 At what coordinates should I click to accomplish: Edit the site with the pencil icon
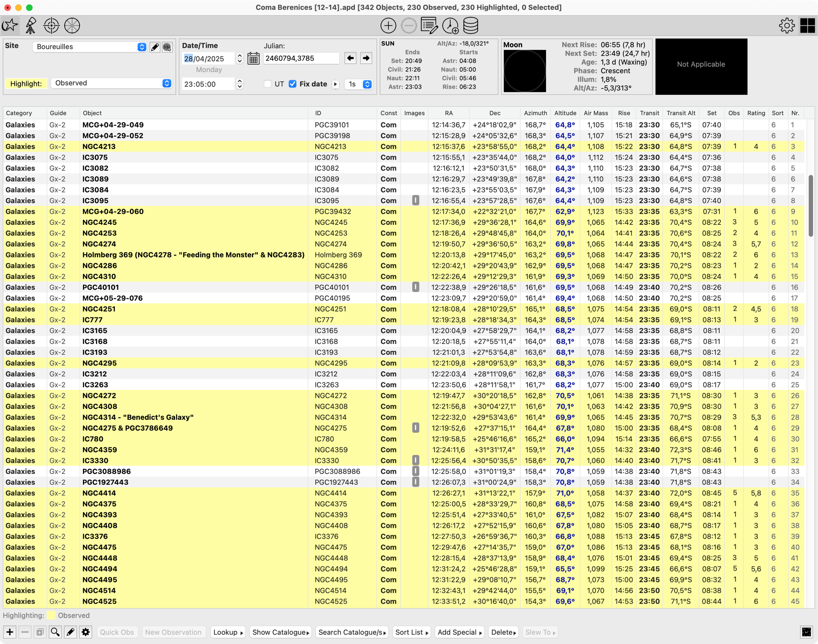pyautogui.click(x=155, y=47)
